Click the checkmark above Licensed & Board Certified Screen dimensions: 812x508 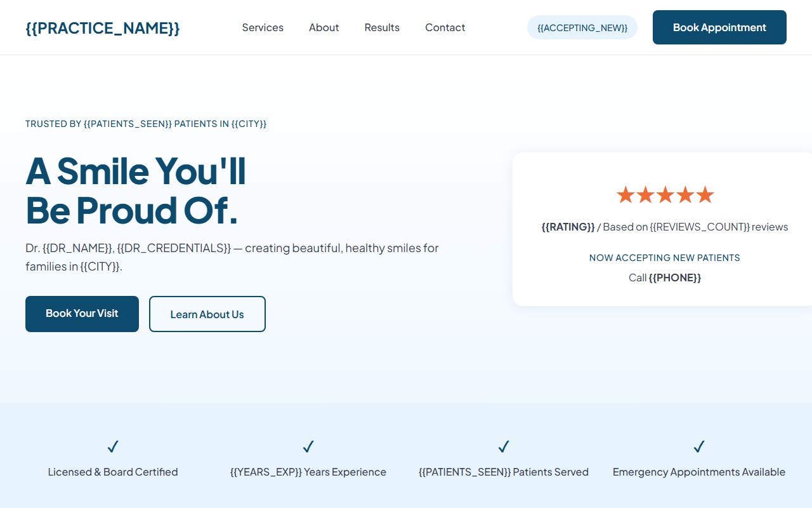113,446
